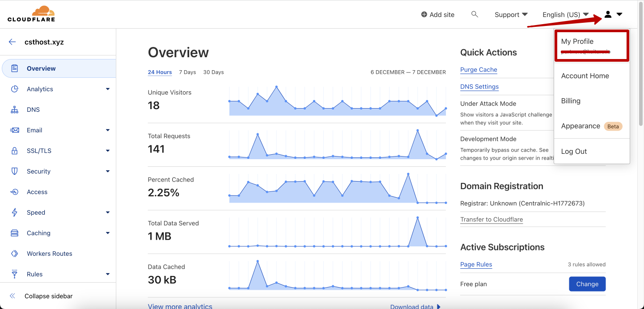Switch to the 24 Hours time range
Image resolution: width=644 pixels, height=309 pixels.
pos(160,72)
